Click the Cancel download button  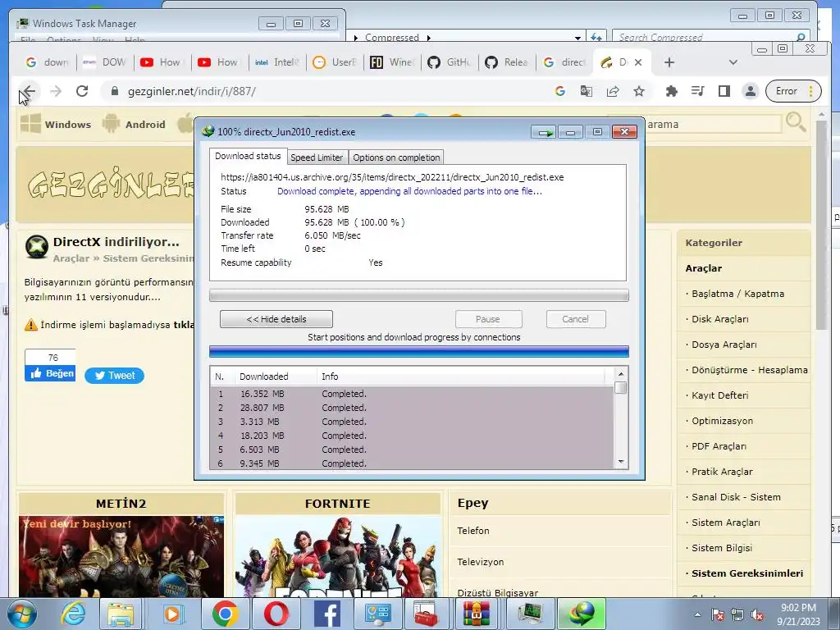click(x=576, y=319)
